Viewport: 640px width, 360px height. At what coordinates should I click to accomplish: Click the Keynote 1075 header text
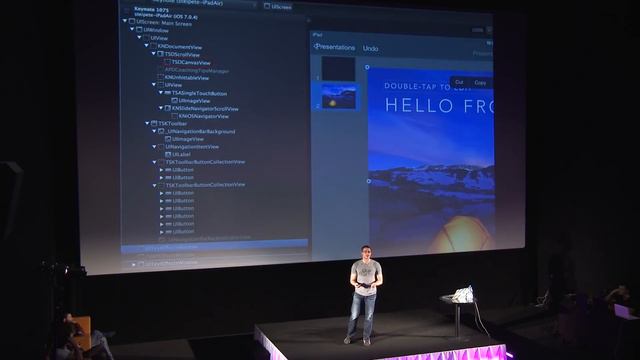click(151, 9)
